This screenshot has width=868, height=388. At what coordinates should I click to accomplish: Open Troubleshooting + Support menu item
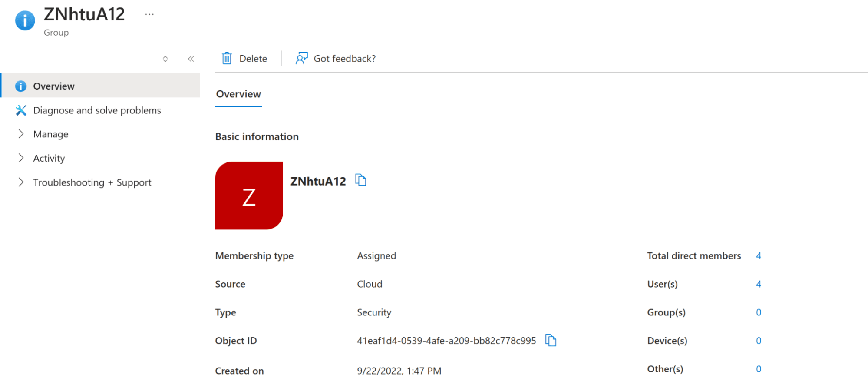(92, 182)
